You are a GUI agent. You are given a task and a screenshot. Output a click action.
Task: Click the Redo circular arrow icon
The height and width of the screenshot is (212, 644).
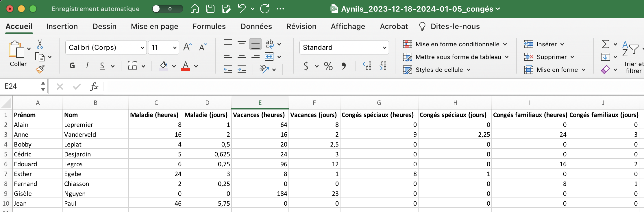tap(265, 9)
